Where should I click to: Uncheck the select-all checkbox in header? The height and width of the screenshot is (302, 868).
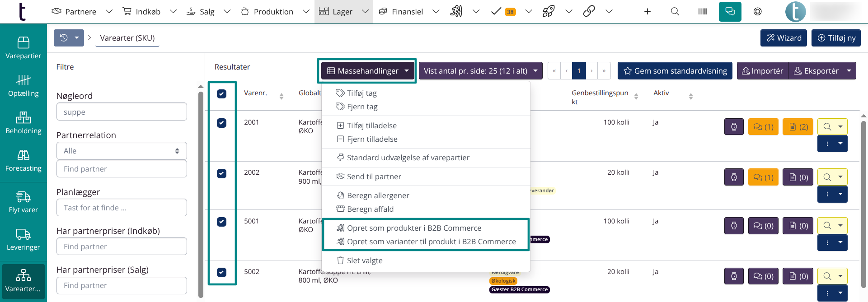[221, 94]
